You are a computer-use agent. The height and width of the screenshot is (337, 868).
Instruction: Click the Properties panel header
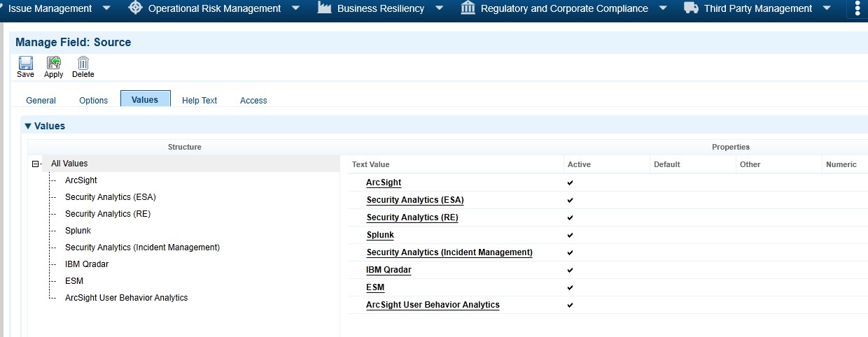[731, 147]
